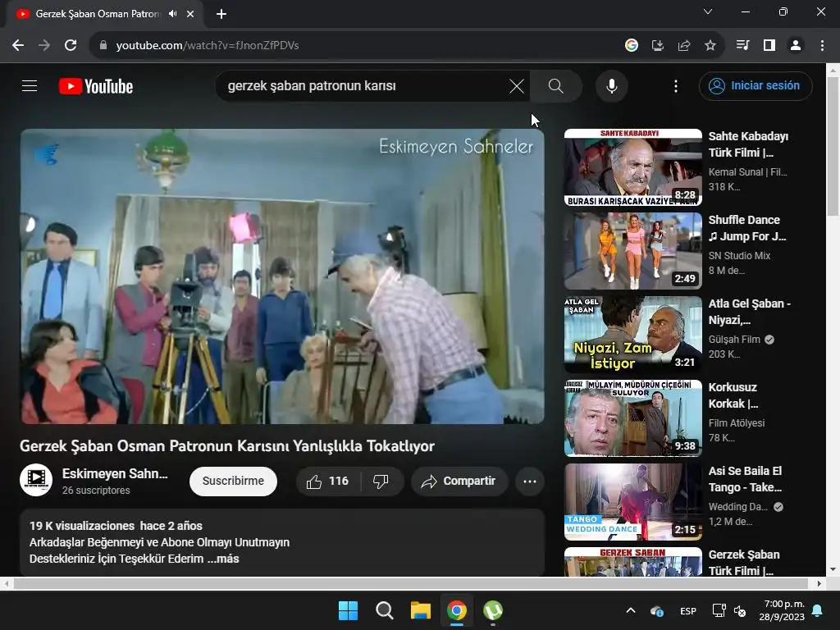
Task: Click the vertical page scrollbar thumb
Action: 833,146
